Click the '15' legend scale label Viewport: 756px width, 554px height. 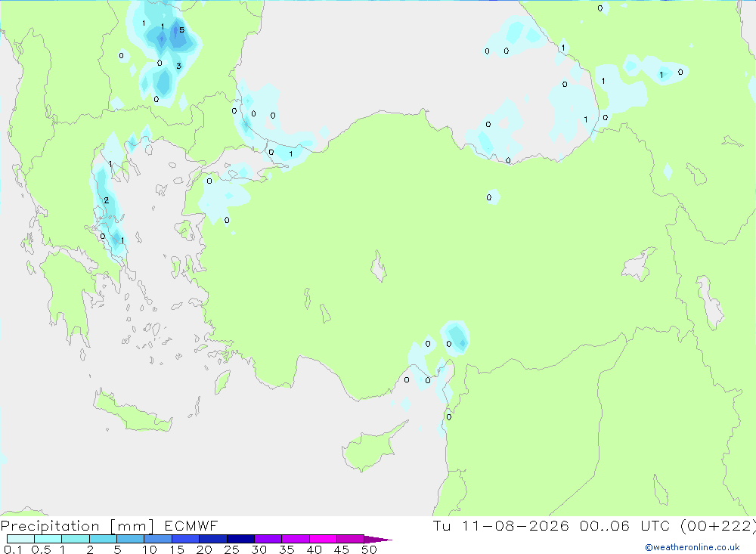177,549
